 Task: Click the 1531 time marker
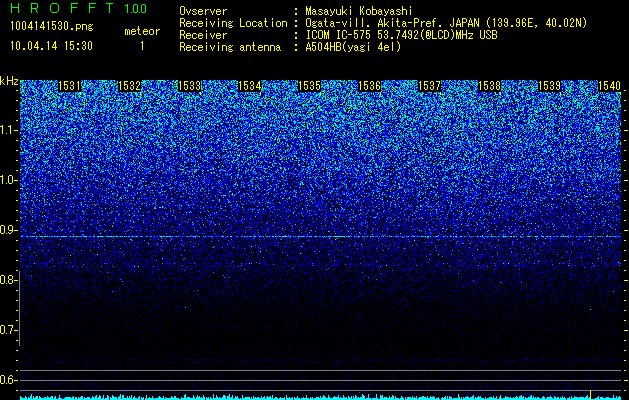pos(69,86)
